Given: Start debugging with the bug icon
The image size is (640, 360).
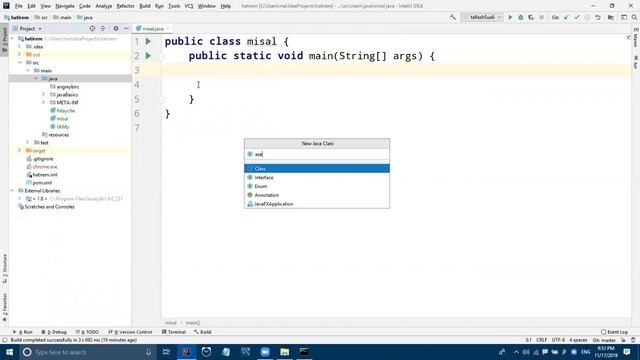Looking at the screenshot, I should pyautogui.click(x=520, y=18).
